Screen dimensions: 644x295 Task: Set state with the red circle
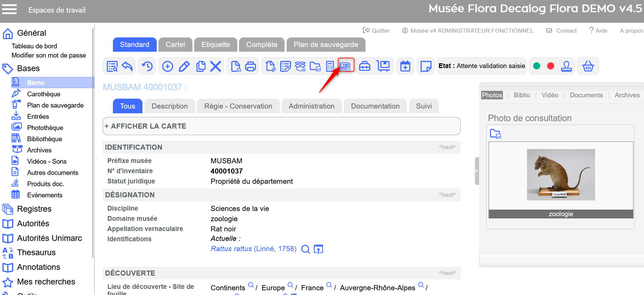pos(551,66)
